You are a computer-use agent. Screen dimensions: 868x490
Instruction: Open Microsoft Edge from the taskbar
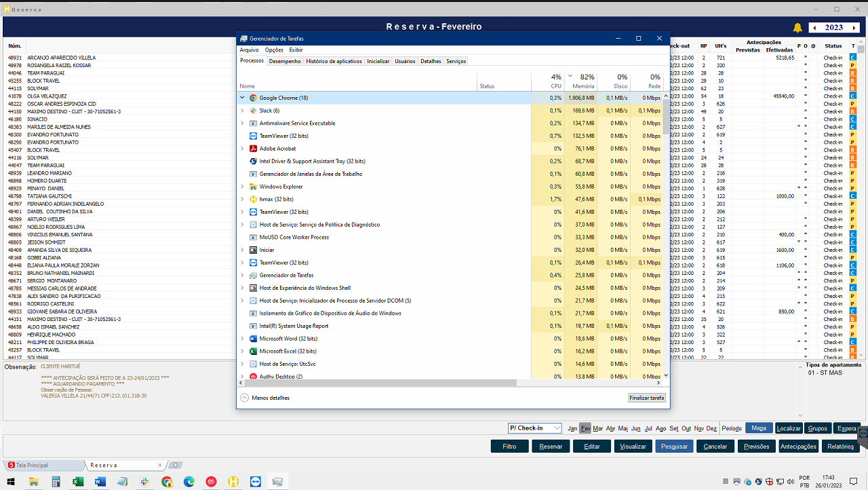point(189,482)
